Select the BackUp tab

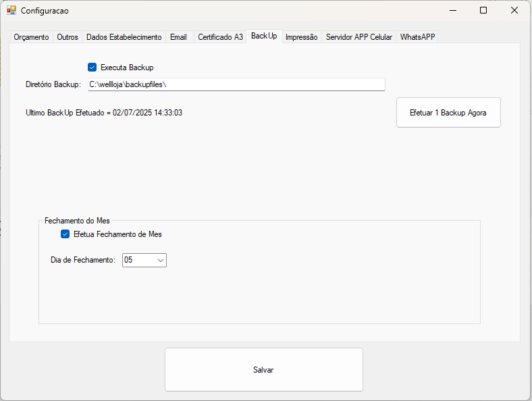[x=264, y=36]
